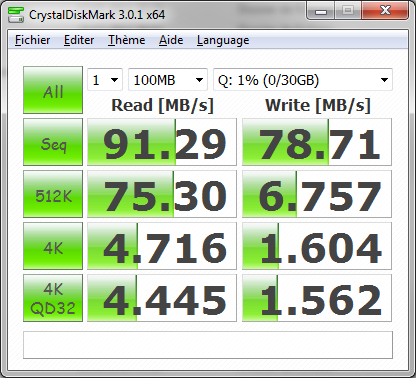
Task: Open the Aide menu
Action: (x=171, y=40)
